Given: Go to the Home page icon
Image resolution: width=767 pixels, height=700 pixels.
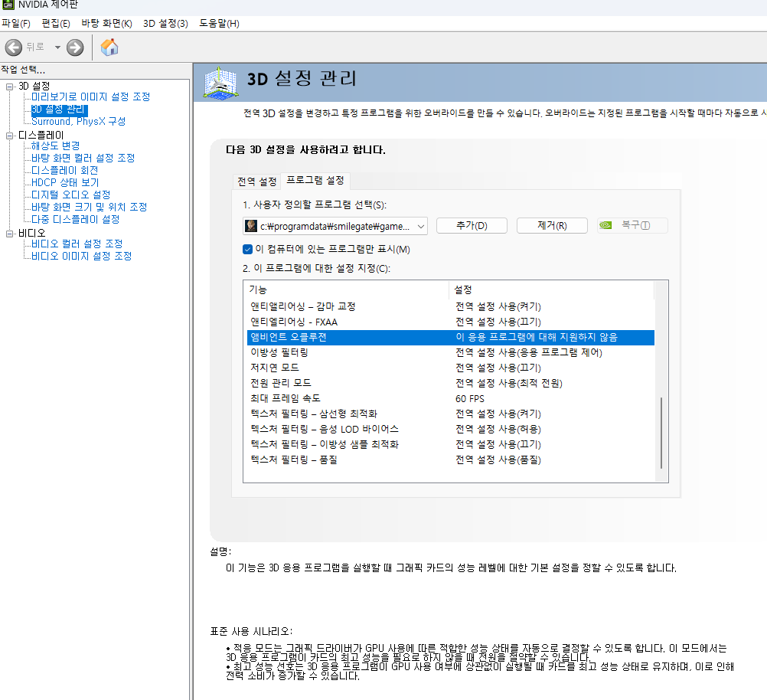Looking at the screenshot, I should pos(109,47).
